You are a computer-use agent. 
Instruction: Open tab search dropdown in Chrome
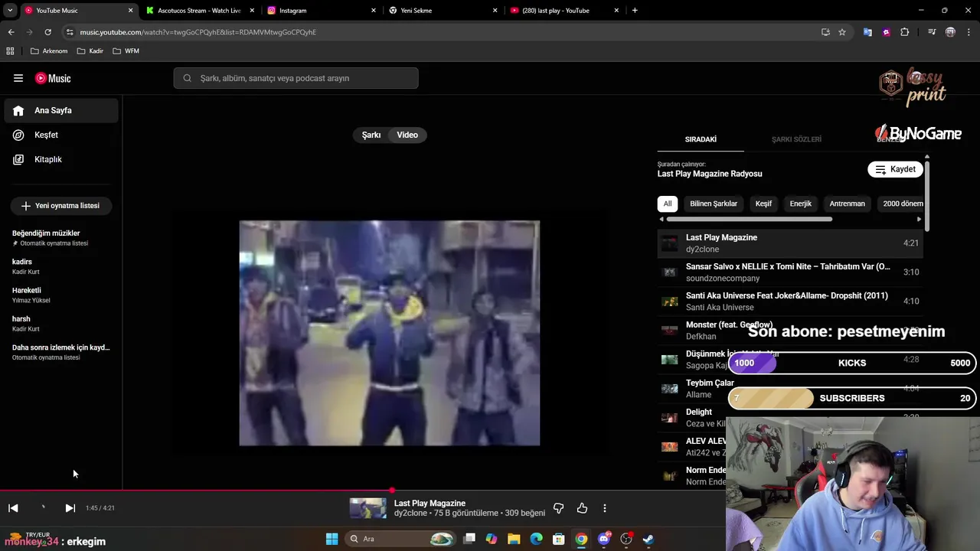click(10, 11)
